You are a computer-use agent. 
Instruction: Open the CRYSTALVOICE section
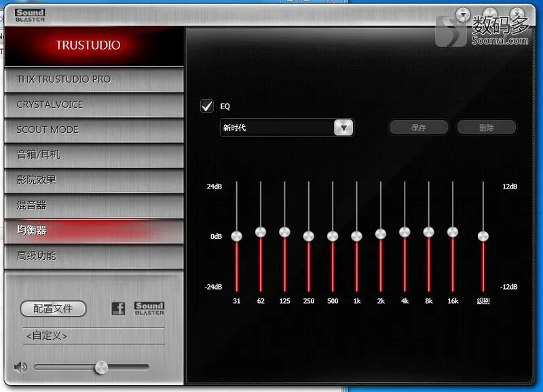pyautogui.click(x=94, y=104)
